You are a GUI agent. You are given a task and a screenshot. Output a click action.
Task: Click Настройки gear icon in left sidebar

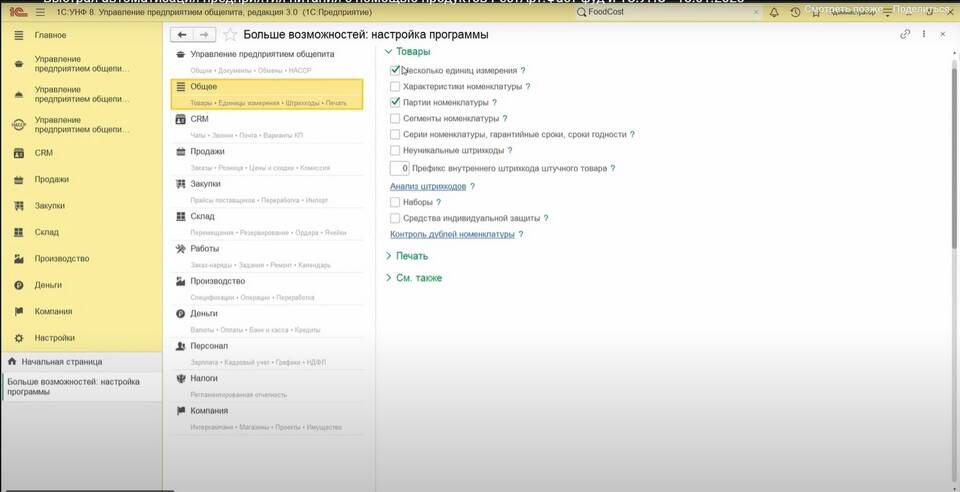(x=19, y=338)
